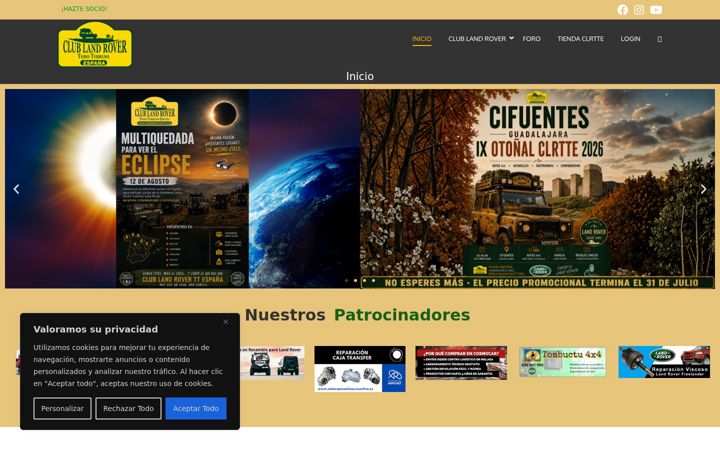Close the cookie privacy popup with X
The image size is (720, 450).
coord(225,322)
